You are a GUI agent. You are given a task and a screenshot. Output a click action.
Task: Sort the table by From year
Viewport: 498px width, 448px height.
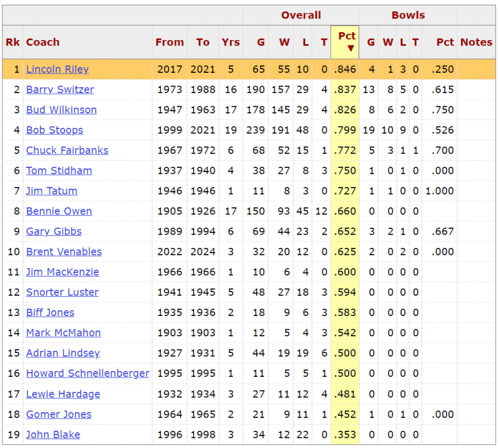pyautogui.click(x=169, y=42)
